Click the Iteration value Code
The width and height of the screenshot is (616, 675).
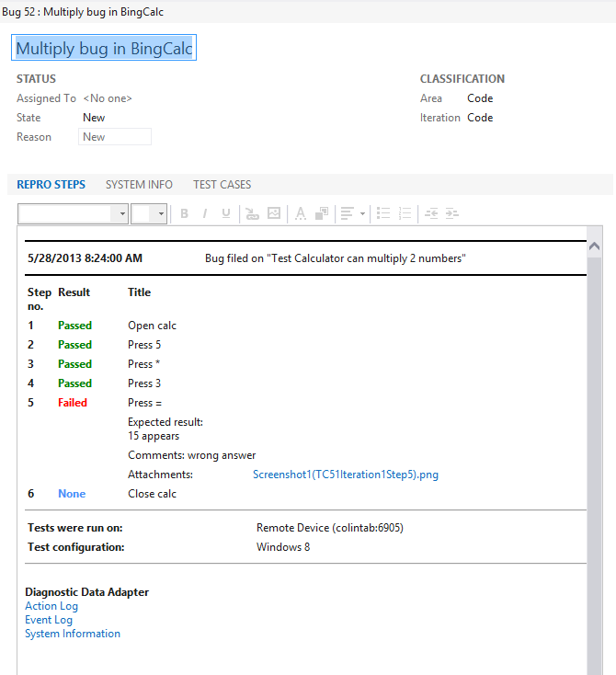(480, 118)
